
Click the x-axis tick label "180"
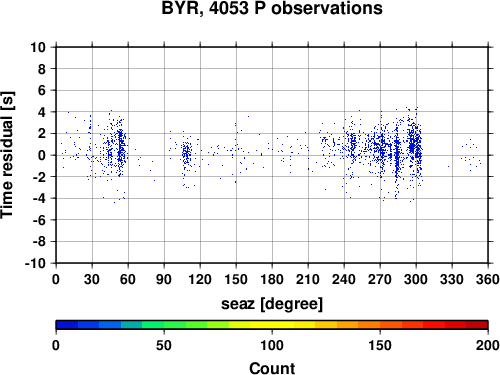coord(272,279)
